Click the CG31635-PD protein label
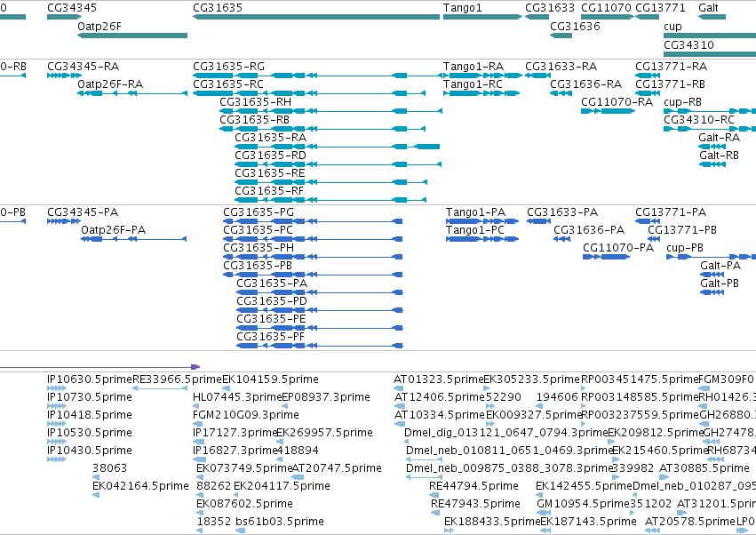The height and width of the screenshot is (535, 756). pos(272,301)
